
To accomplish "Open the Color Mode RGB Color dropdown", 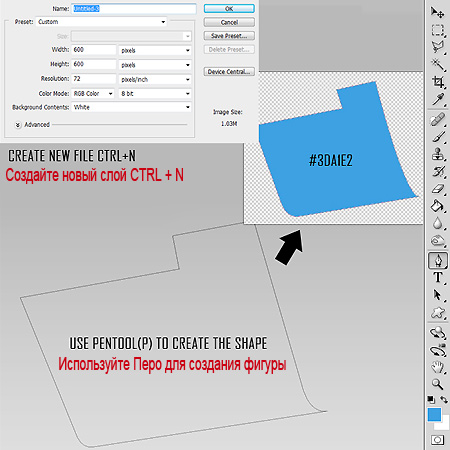I will 93,94.
